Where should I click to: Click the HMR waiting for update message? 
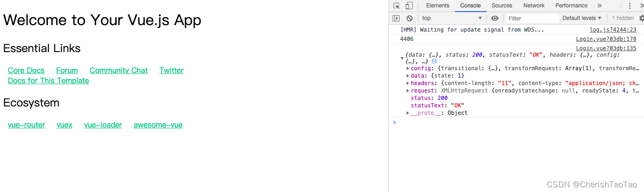point(472,30)
